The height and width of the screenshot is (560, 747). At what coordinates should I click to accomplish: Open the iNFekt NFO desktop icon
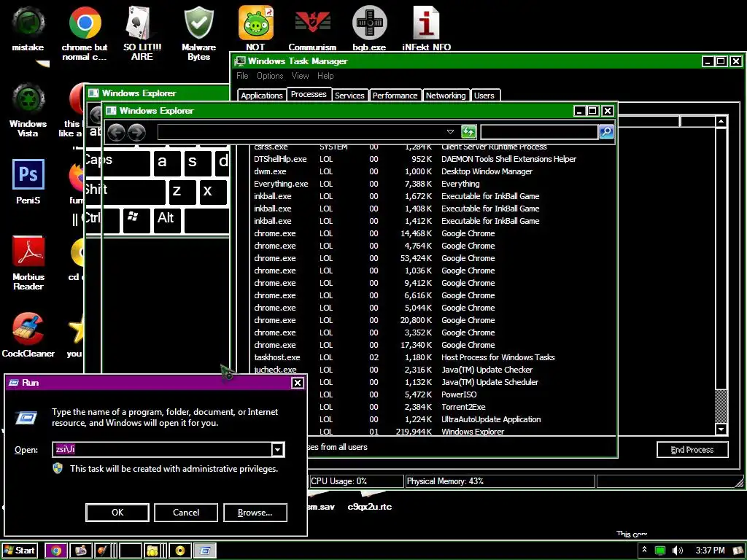pos(426,28)
